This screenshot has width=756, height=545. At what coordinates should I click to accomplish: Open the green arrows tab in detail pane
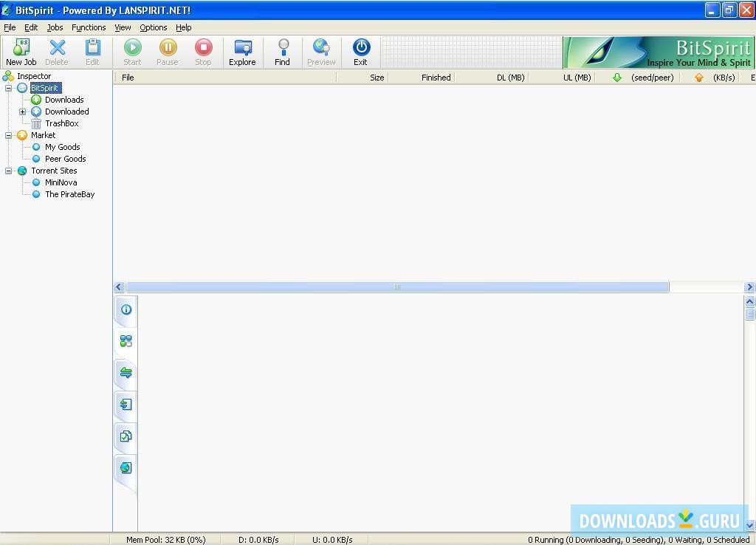point(126,373)
